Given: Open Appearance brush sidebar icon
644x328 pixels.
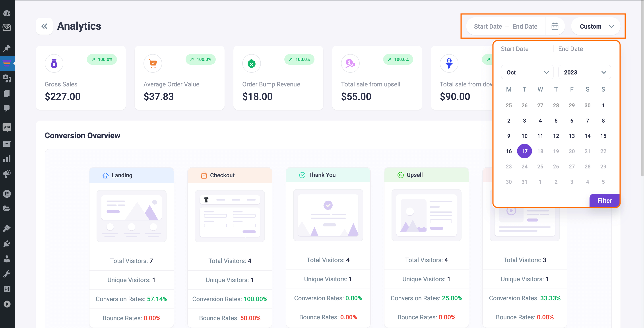Looking at the screenshot, I should click(x=7, y=228).
